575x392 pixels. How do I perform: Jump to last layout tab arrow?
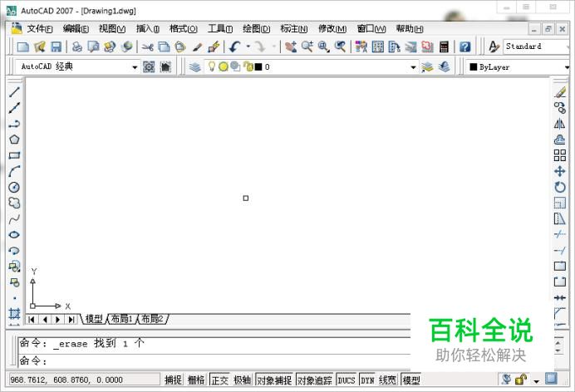coord(71,320)
